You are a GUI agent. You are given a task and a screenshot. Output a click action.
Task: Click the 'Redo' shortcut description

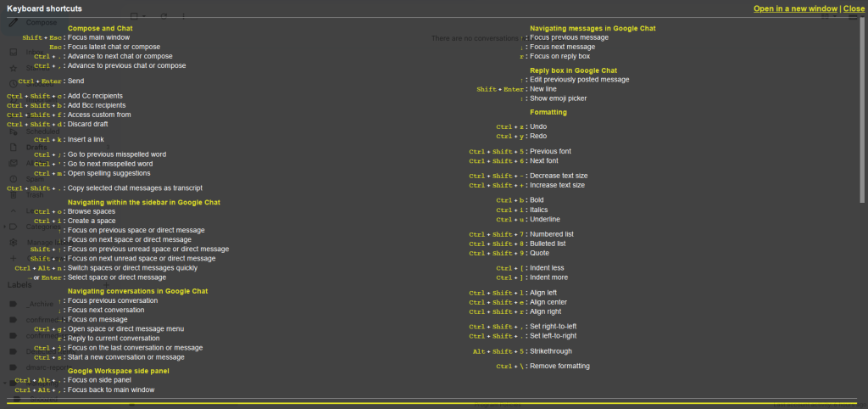click(538, 137)
